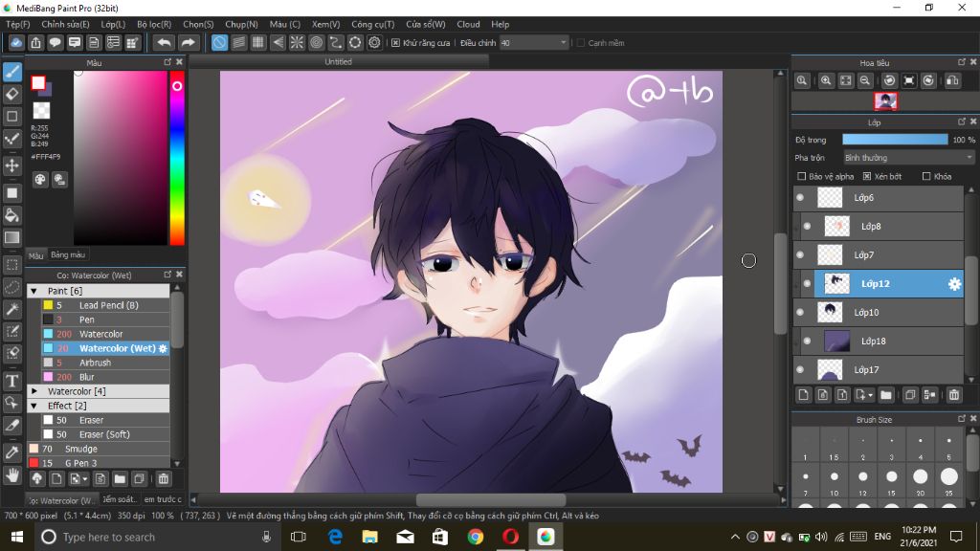Enable the Khóa lock checkbox
Screen dimensions: 980x551
point(926,177)
